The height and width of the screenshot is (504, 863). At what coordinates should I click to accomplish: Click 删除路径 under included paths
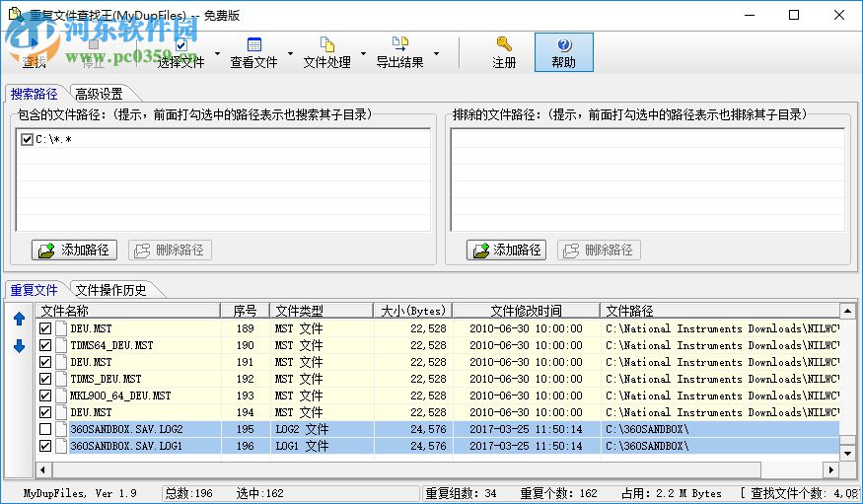click(170, 250)
